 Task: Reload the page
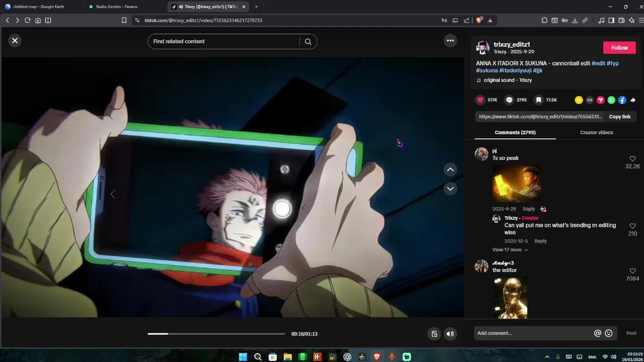27,20
